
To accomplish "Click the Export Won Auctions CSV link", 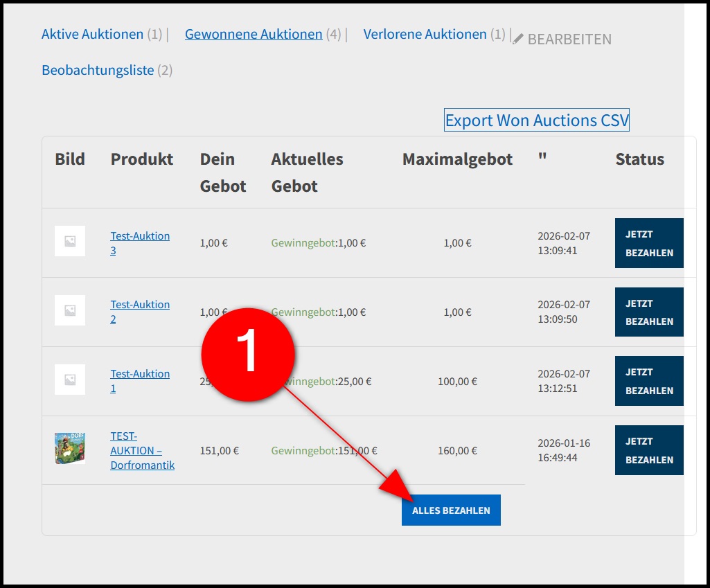I will (x=537, y=121).
